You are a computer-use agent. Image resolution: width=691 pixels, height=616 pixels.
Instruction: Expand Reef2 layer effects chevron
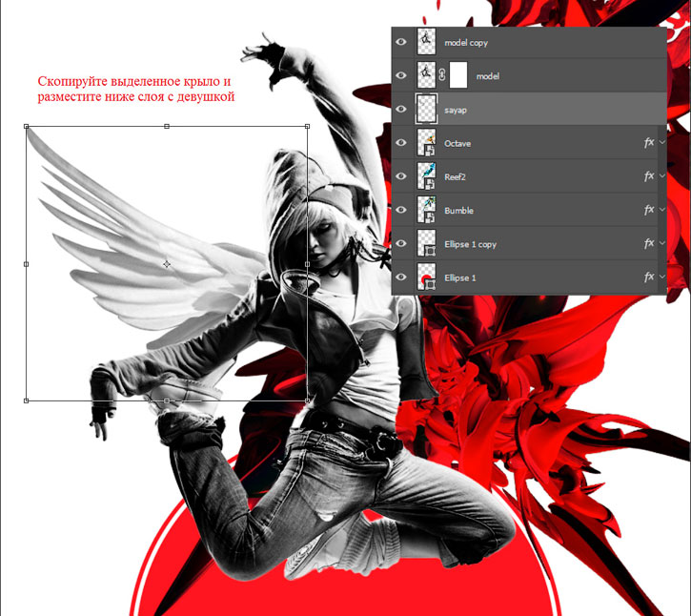click(661, 176)
